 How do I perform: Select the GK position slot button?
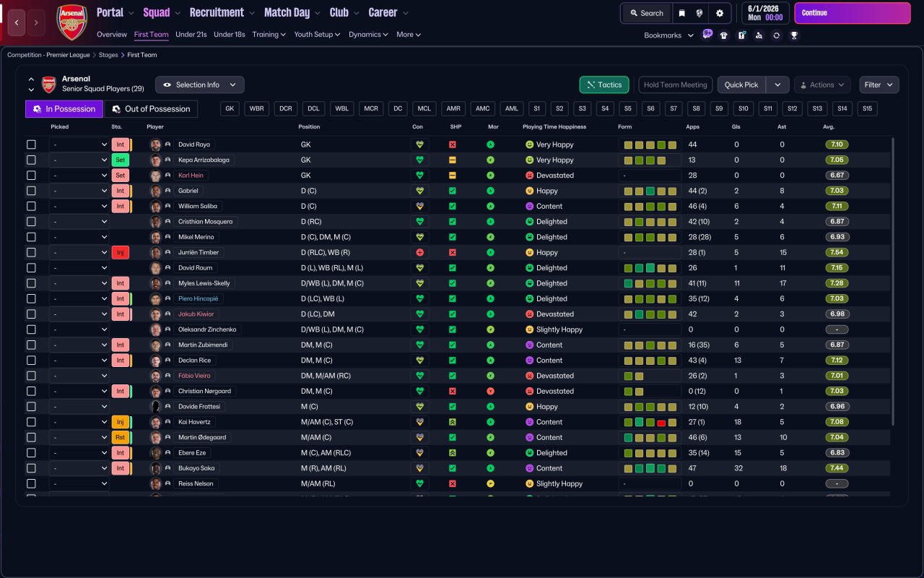click(230, 109)
